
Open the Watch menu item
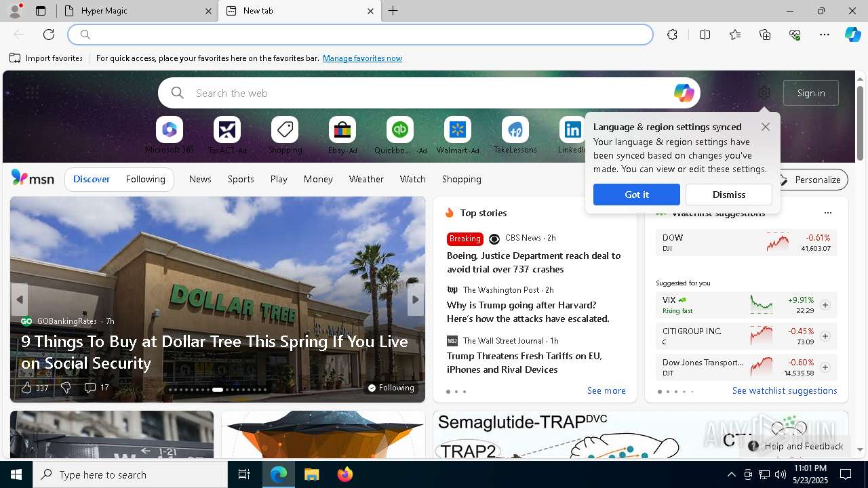pyautogui.click(x=413, y=179)
